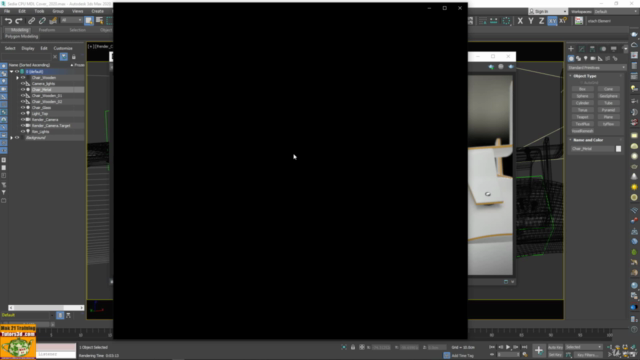The image size is (640, 360).
Task: Restrict transform to the Z axis
Action: (x=541, y=21)
